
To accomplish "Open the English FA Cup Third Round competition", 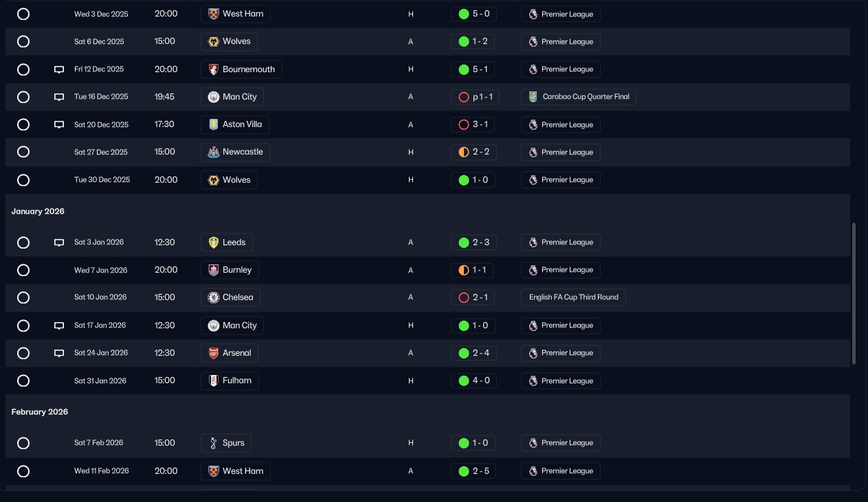I will [573, 297].
